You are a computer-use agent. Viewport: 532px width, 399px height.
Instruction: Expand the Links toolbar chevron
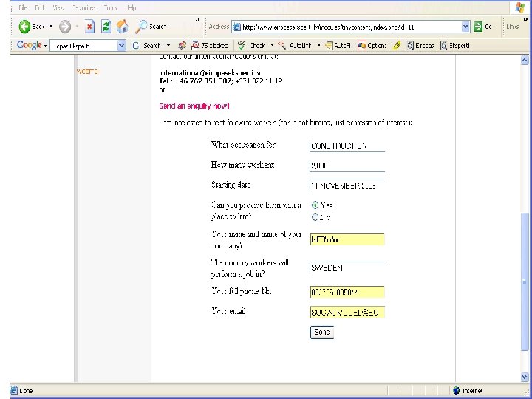coord(525,19)
